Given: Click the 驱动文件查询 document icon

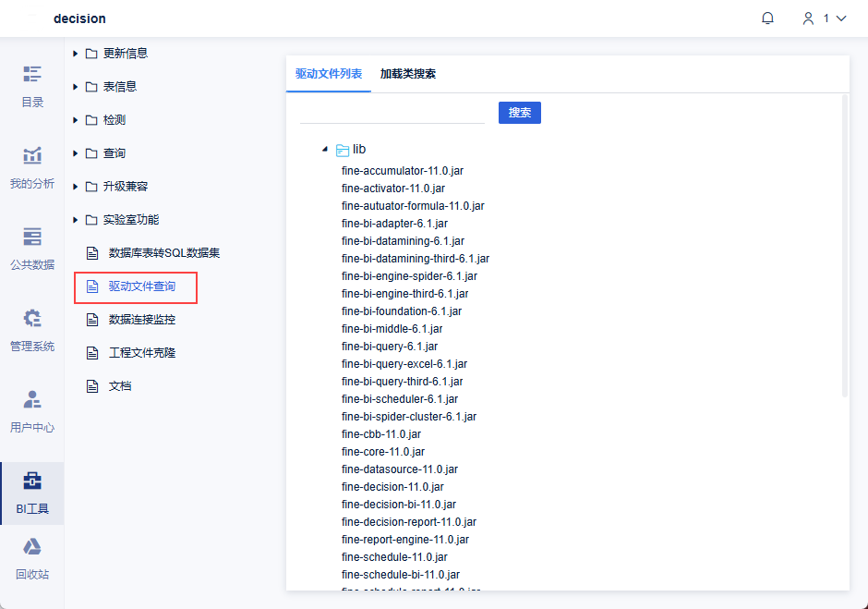Looking at the screenshot, I should tap(92, 286).
